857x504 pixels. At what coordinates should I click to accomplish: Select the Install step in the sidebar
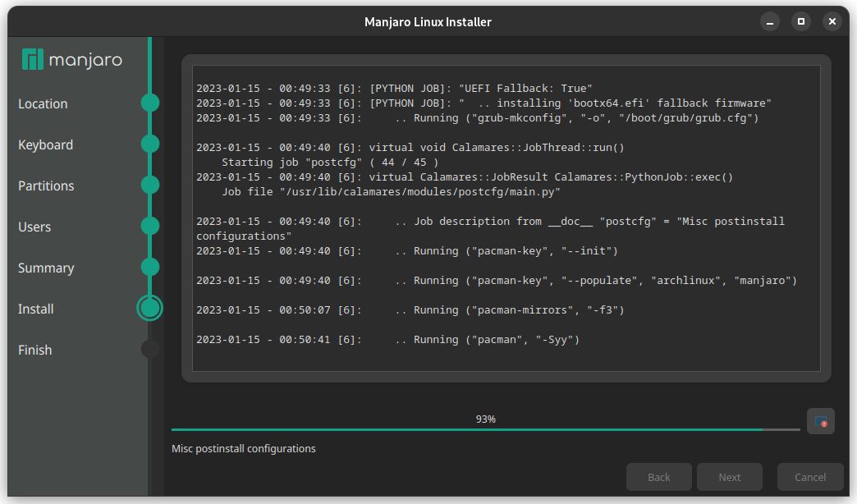point(35,309)
